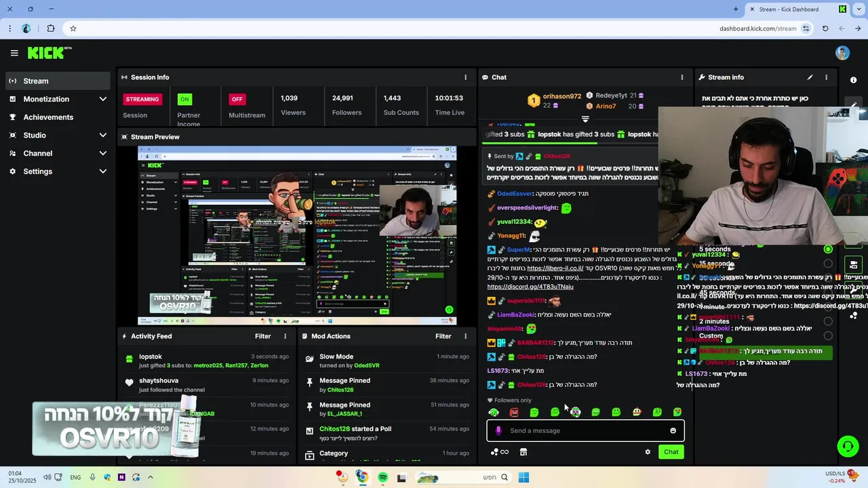Open discord.gg invite link in chat
The height and width of the screenshot is (488, 868).
point(530,287)
